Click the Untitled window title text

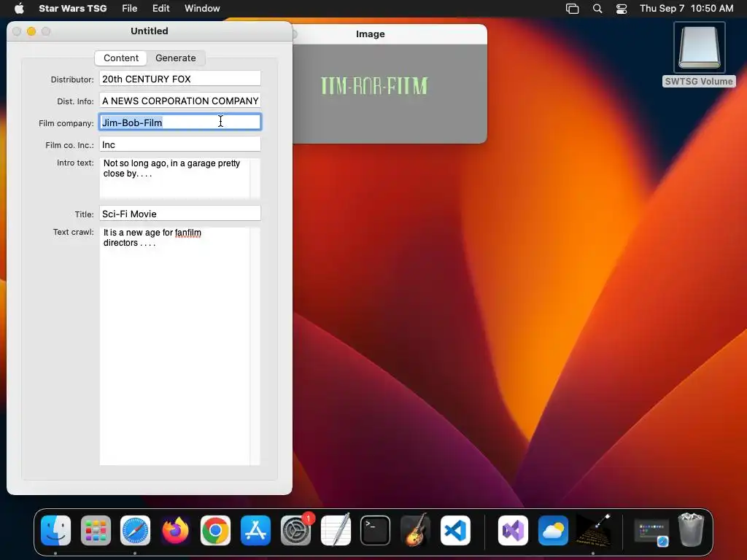point(149,31)
